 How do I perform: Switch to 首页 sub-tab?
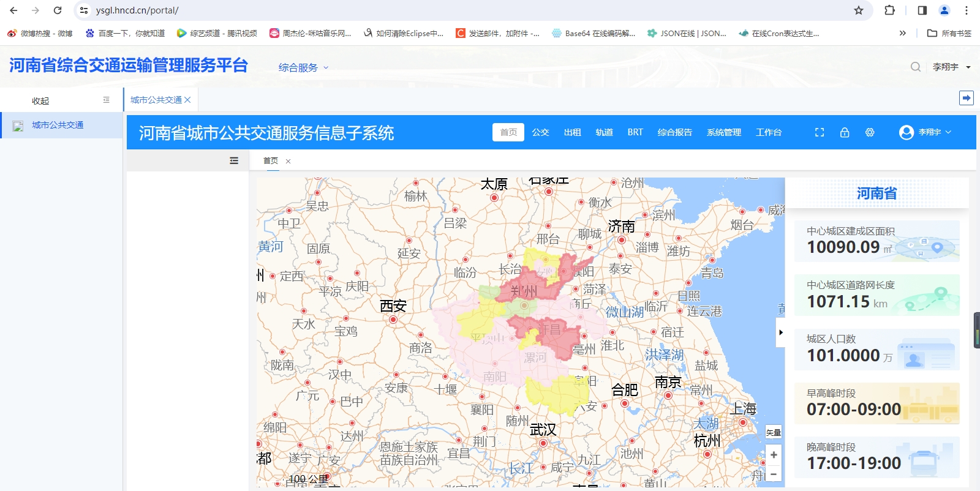point(271,160)
